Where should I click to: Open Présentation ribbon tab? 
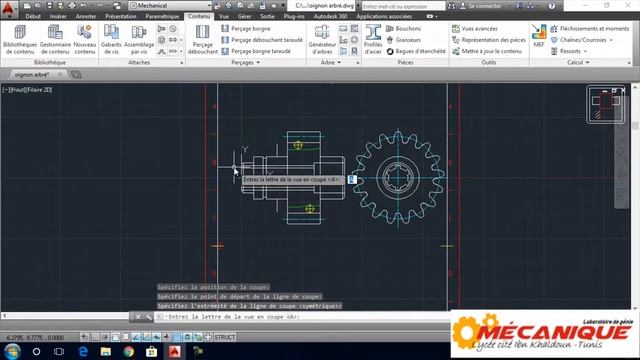pos(121,16)
